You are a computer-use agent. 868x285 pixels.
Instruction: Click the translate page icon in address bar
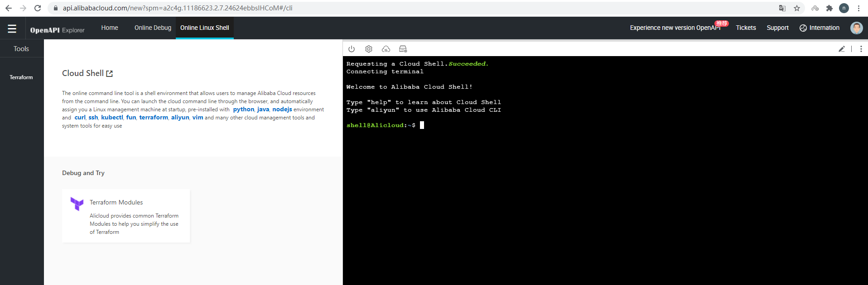click(x=782, y=8)
